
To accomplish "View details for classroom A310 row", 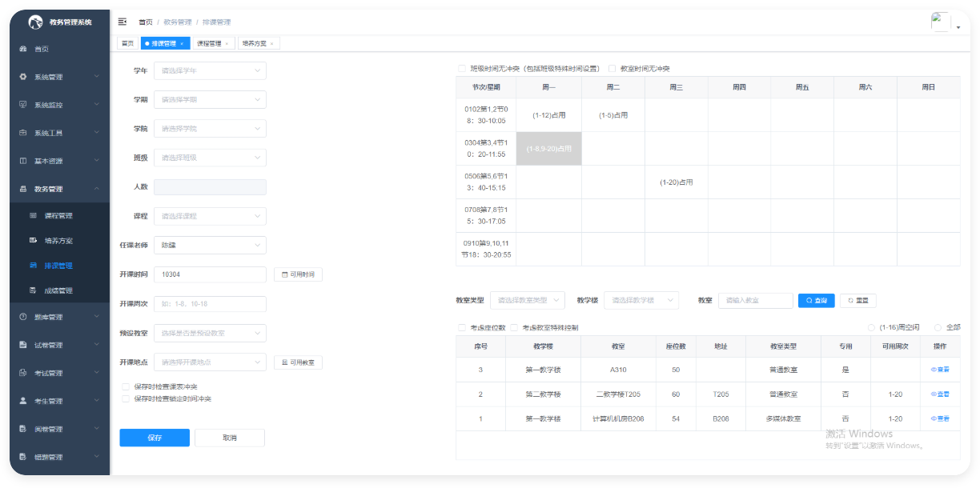I will pos(940,370).
